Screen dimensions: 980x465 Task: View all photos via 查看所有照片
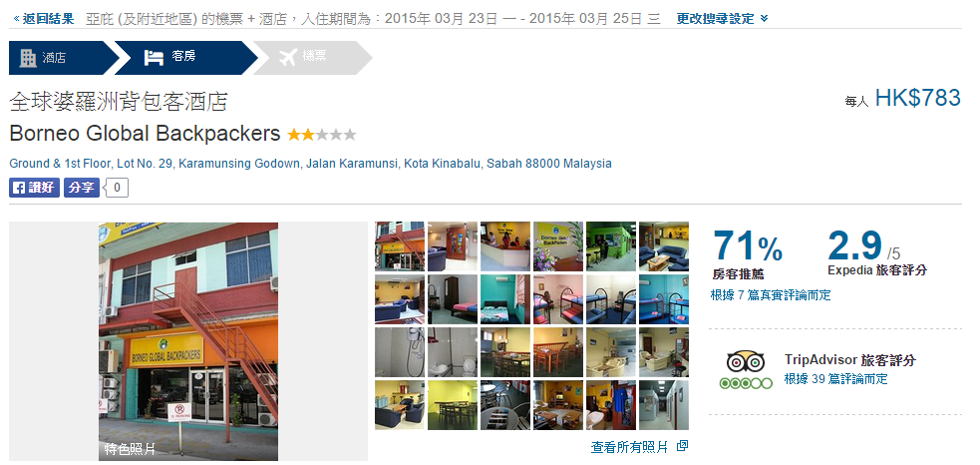click(629, 447)
